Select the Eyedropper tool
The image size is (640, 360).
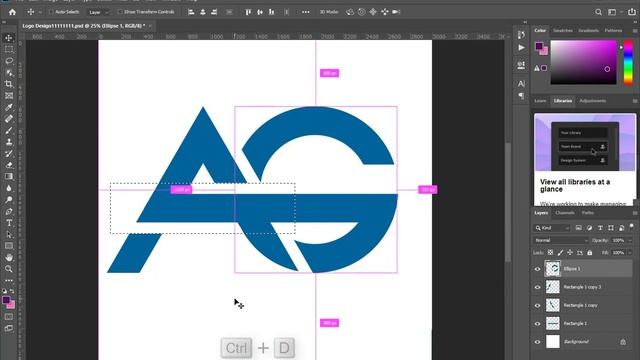click(x=9, y=107)
